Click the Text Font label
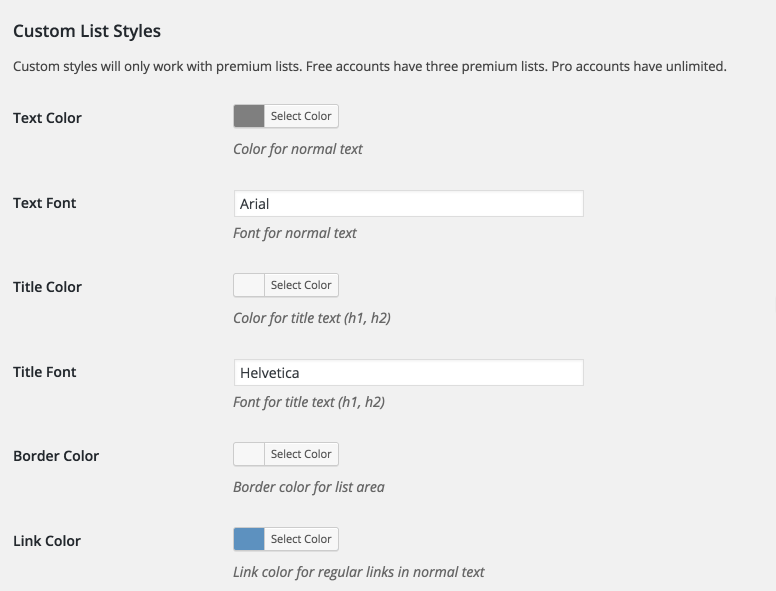The height and width of the screenshot is (591, 776). click(x=45, y=203)
